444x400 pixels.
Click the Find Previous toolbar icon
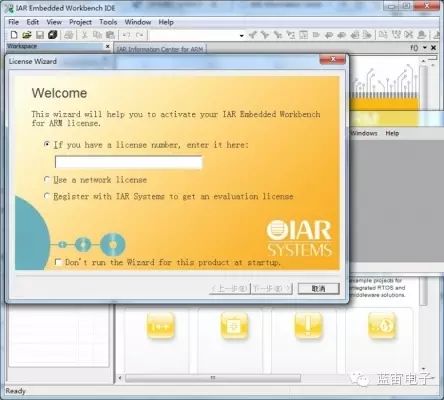[x=253, y=35]
